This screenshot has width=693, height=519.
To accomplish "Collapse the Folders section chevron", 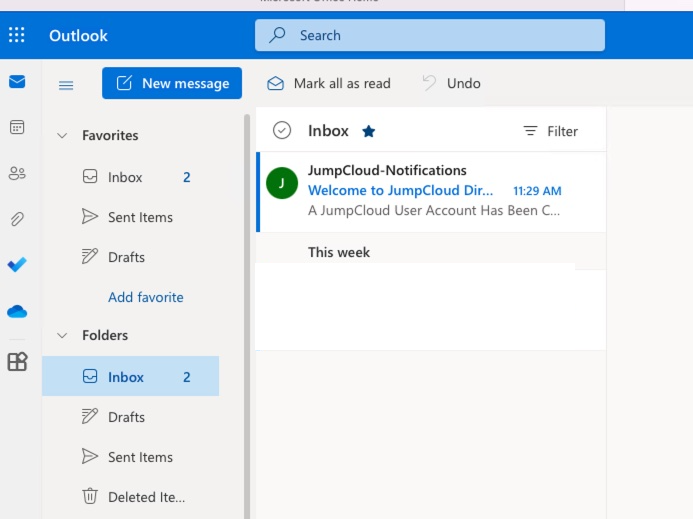I will [62, 336].
